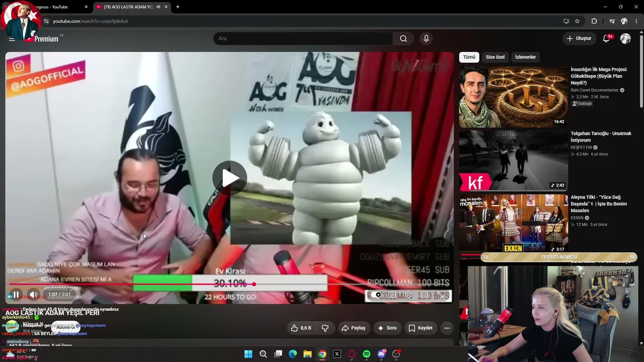Open the YouTube hamburger guide menu
Image resolution: width=644 pixels, height=362 pixels.
(12, 39)
